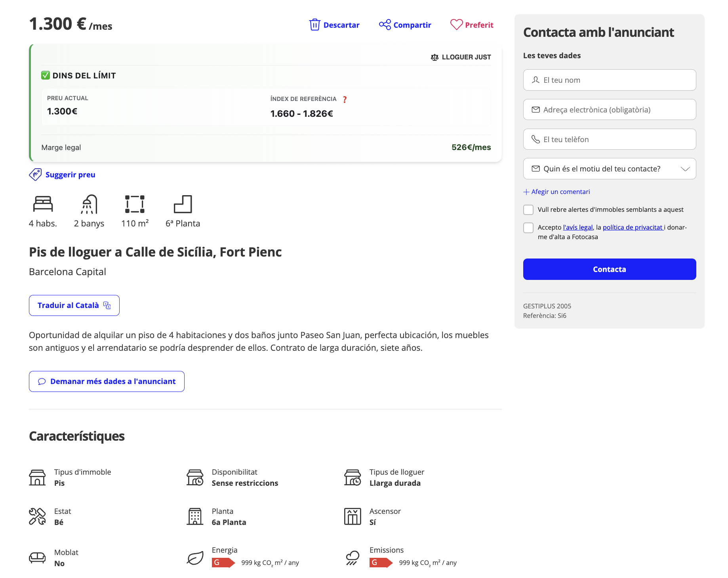Open the política de privacitat link
The width and height of the screenshot is (728, 578).
point(633,227)
